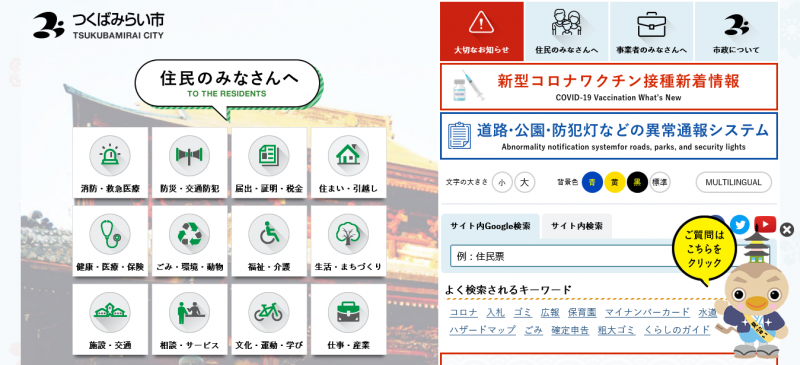
Task: Search keyword link 入札
Action: point(495,312)
